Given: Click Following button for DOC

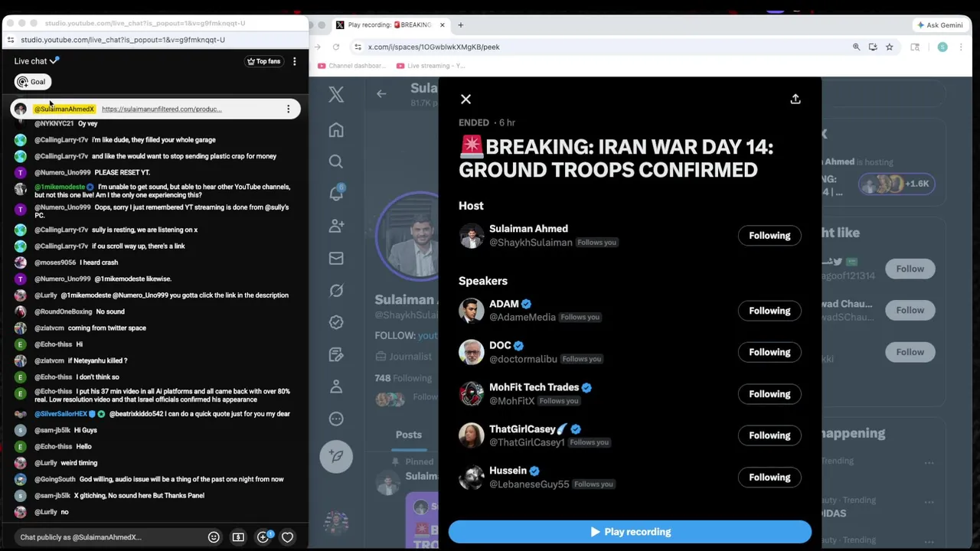Looking at the screenshot, I should [769, 352].
